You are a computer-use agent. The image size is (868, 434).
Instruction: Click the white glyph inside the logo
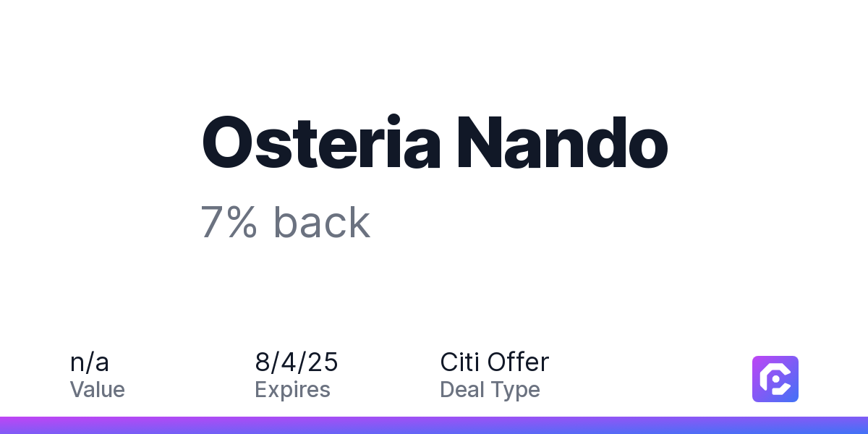775,379
